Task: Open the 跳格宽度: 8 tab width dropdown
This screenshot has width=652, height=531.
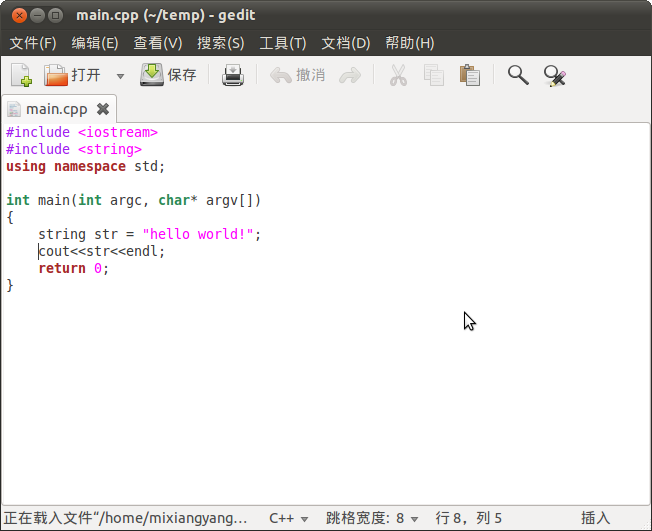Action: (x=372, y=519)
